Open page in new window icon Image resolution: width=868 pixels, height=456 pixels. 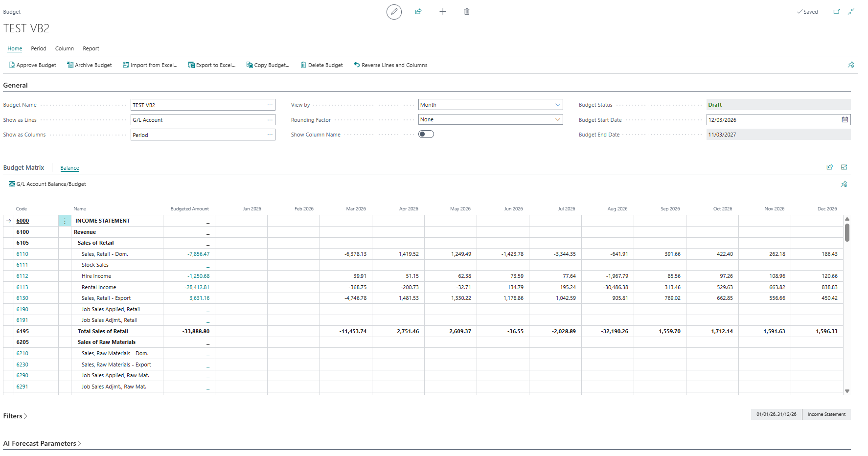coord(837,12)
